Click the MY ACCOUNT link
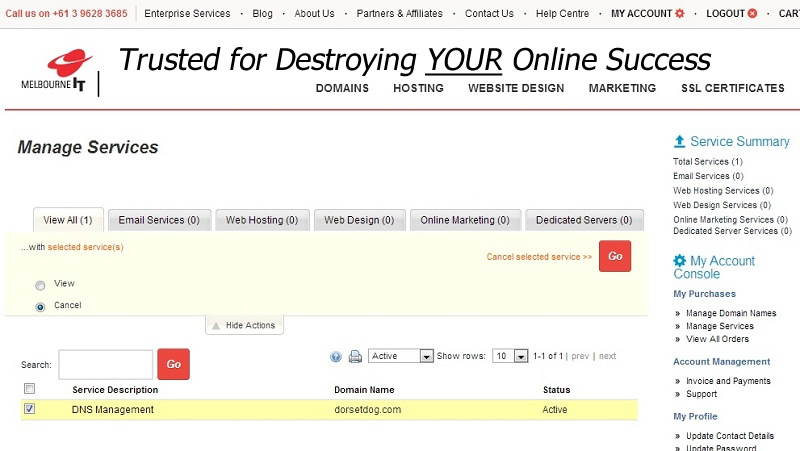800x451 pixels. (x=641, y=14)
